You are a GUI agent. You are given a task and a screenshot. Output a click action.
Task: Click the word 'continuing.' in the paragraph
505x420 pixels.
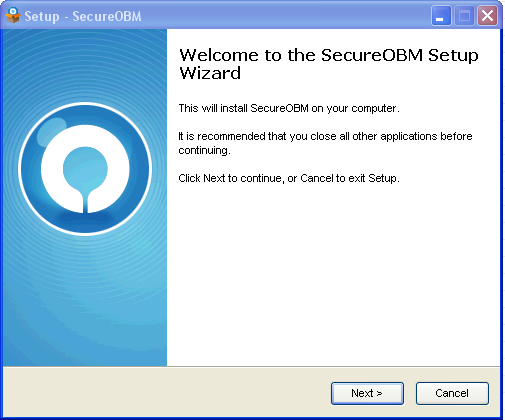tap(204, 150)
